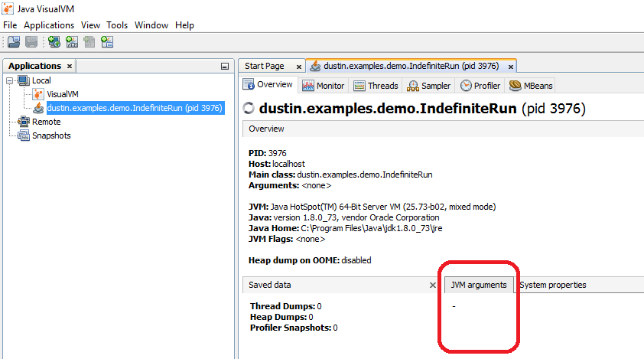Click the Heap Dumps count line
Screen dimensions: 644x359
tap(281, 317)
